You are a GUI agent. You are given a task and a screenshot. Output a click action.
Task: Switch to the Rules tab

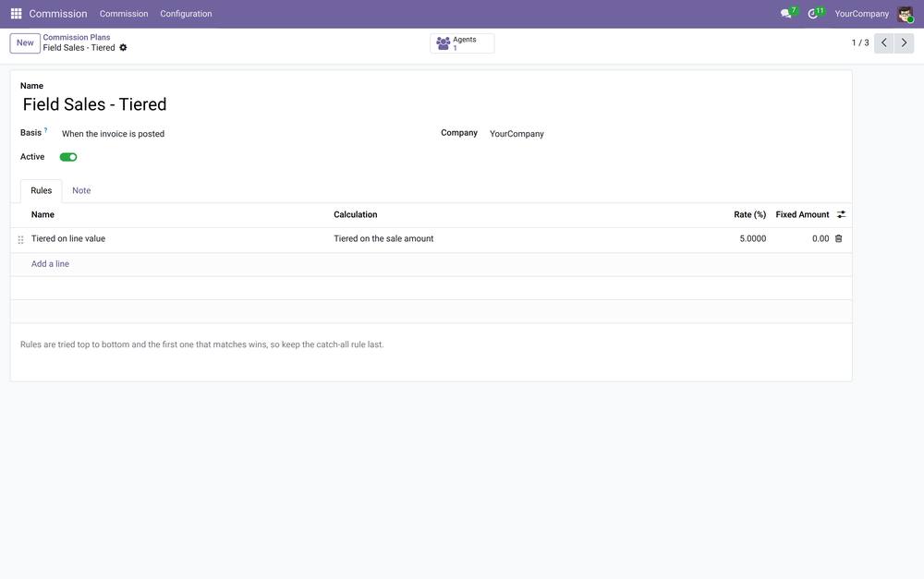tap(42, 191)
